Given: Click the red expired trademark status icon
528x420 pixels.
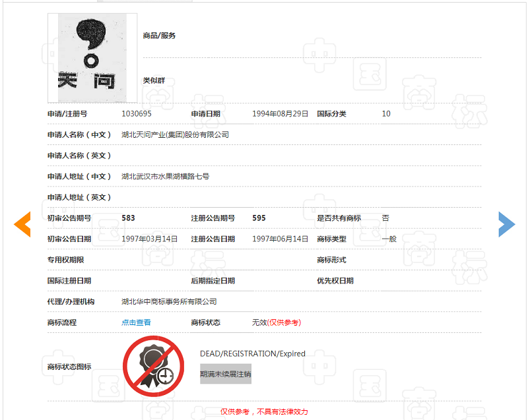Looking at the screenshot, I should tap(153, 367).
